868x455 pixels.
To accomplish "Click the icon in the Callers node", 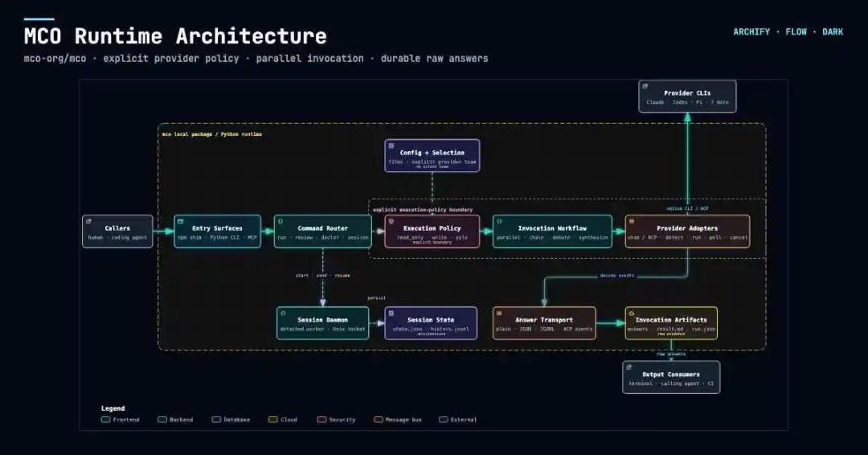I will 88,221.
